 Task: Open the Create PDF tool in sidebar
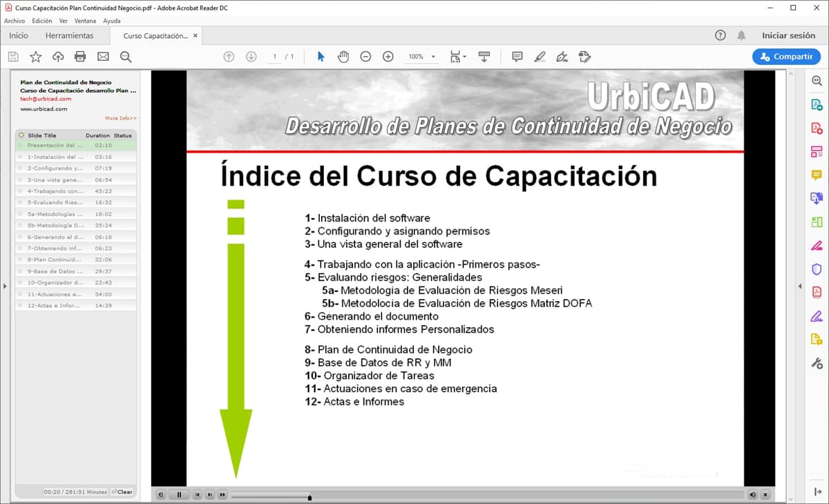click(x=817, y=128)
